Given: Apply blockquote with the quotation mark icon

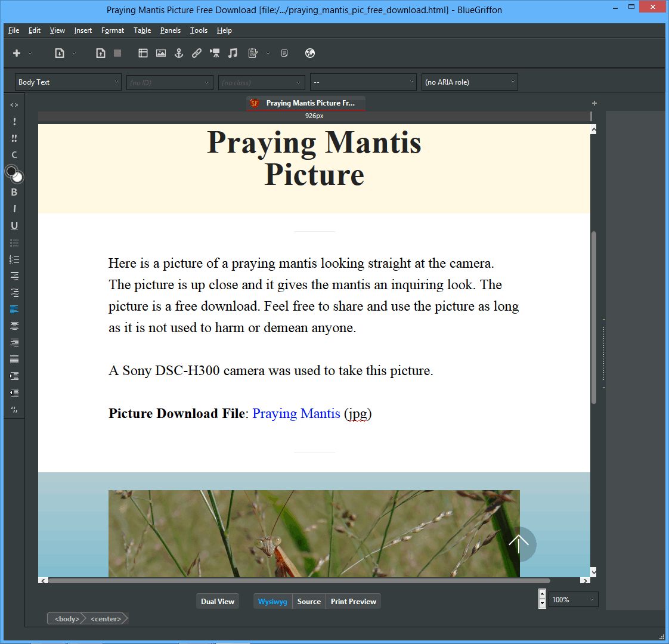Looking at the screenshot, I should coord(14,410).
